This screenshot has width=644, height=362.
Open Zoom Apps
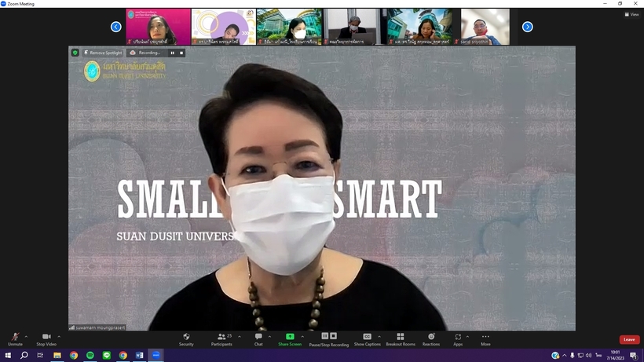[458, 339]
